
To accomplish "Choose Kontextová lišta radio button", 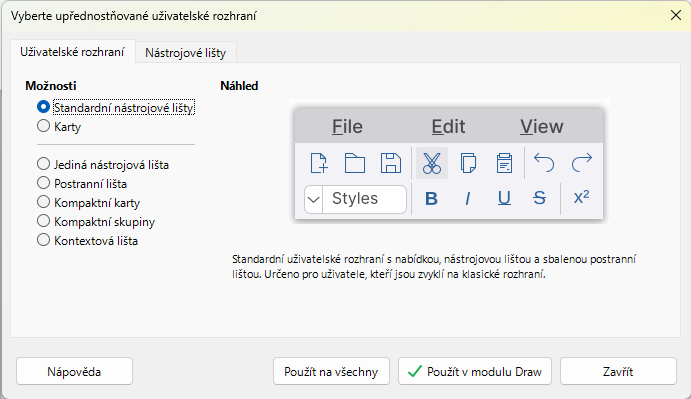I will click(x=88, y=240).
